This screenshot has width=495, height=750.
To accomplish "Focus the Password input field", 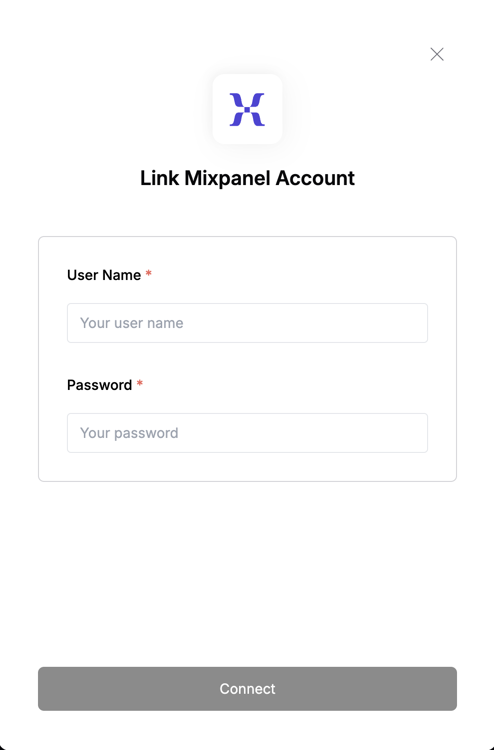I will 247,433.
